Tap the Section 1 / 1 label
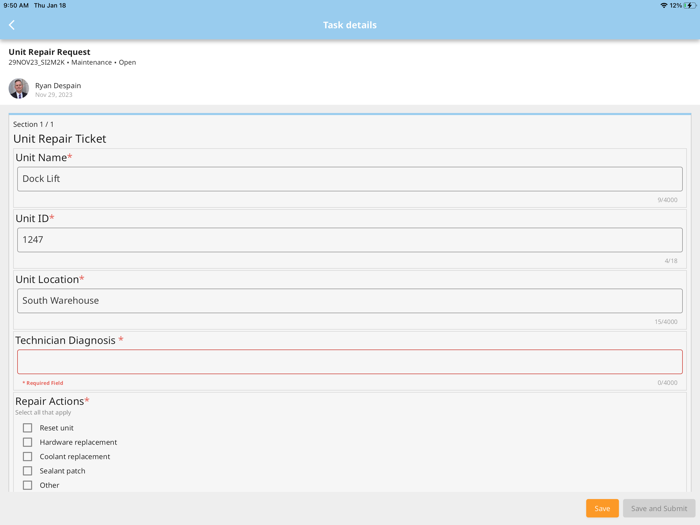This screenshot has height=525, width=700. click(x=33, y=124)
